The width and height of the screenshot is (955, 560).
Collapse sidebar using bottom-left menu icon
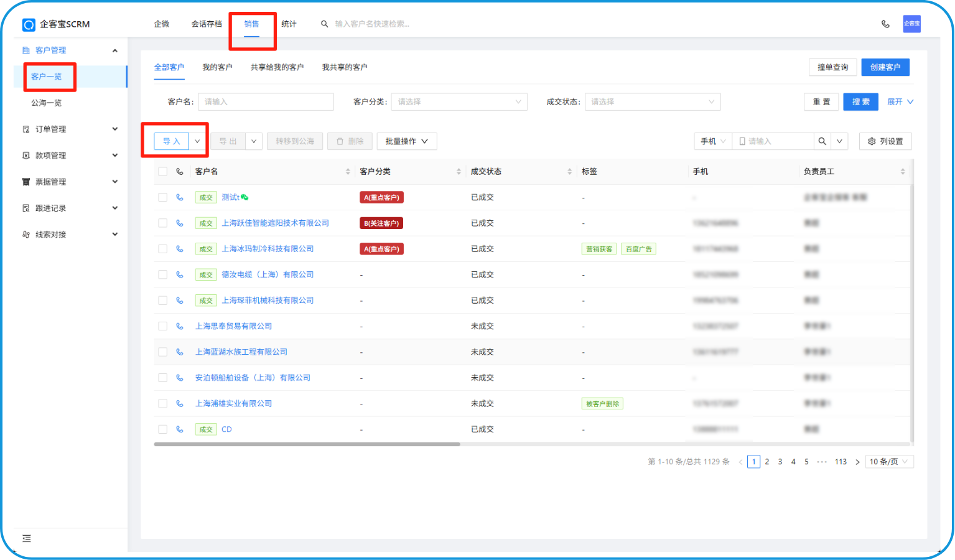pyautogui.click(x=27, y=538)
